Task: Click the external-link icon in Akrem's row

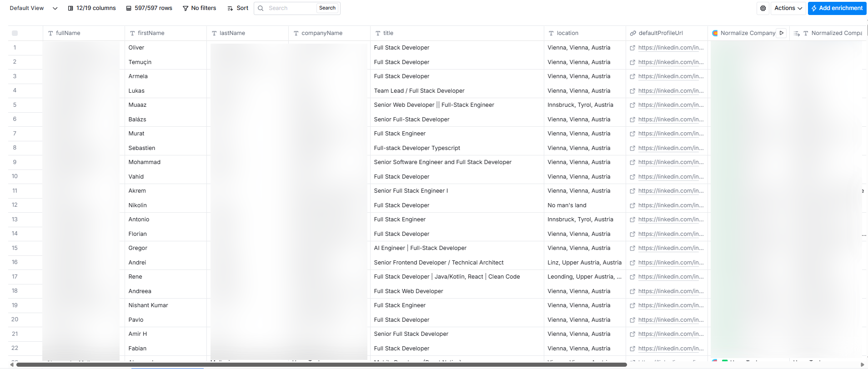Action: [x=632, y=191]
